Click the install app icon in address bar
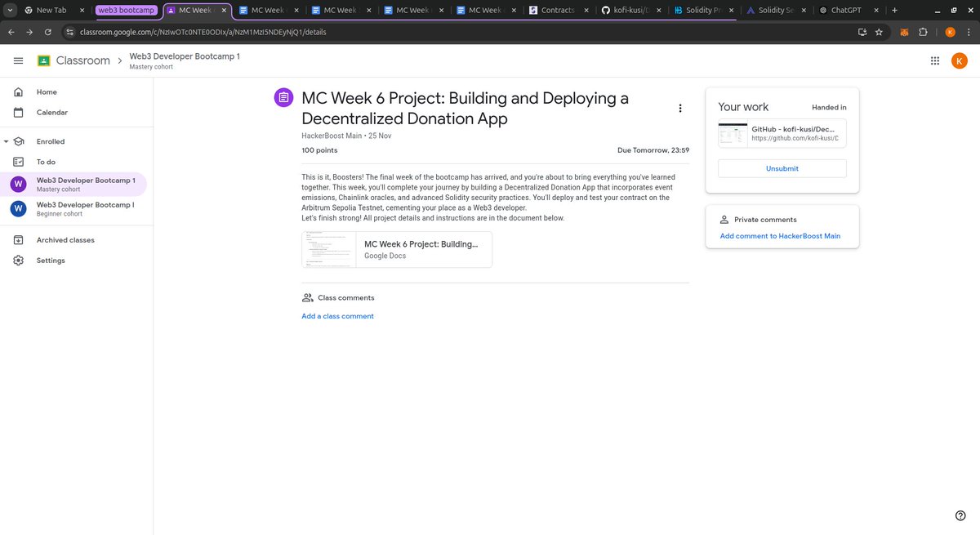This screenshot has width=980, height=535. pyautogui.click(x=862, y=32)
